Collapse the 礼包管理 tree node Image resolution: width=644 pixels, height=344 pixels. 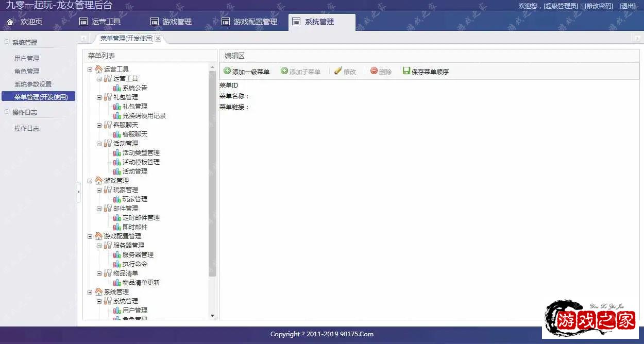tap(99, 97)
